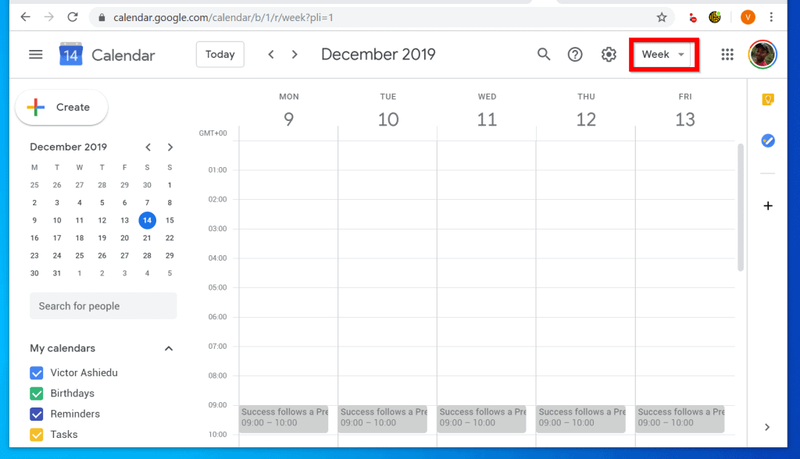This screenshot has width=800, height=459.
Task: Select Monday 9 column header
Action: pos(289,111)
